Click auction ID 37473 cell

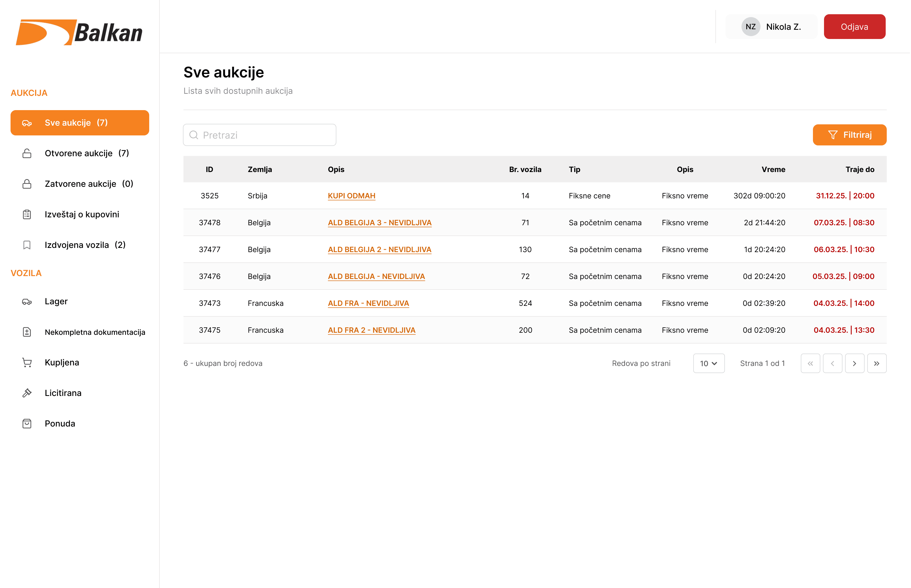[x=210, y=303]
